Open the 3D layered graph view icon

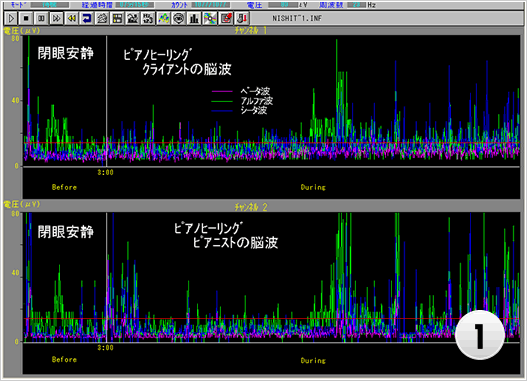click(x=102, y=18)
